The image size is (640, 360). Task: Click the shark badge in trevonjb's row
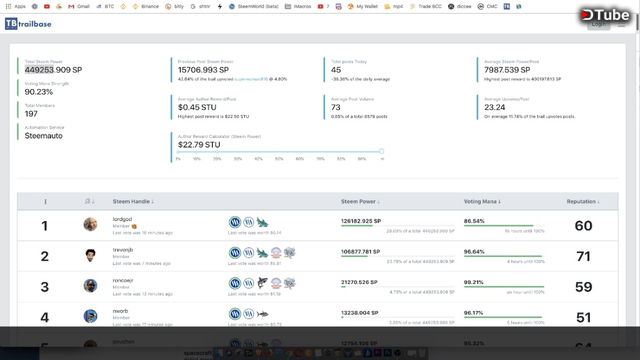262,253
